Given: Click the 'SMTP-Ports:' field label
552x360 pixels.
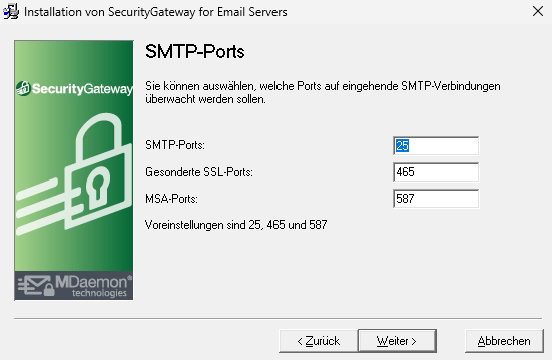Looking at the screenshot, I should 175,145.
